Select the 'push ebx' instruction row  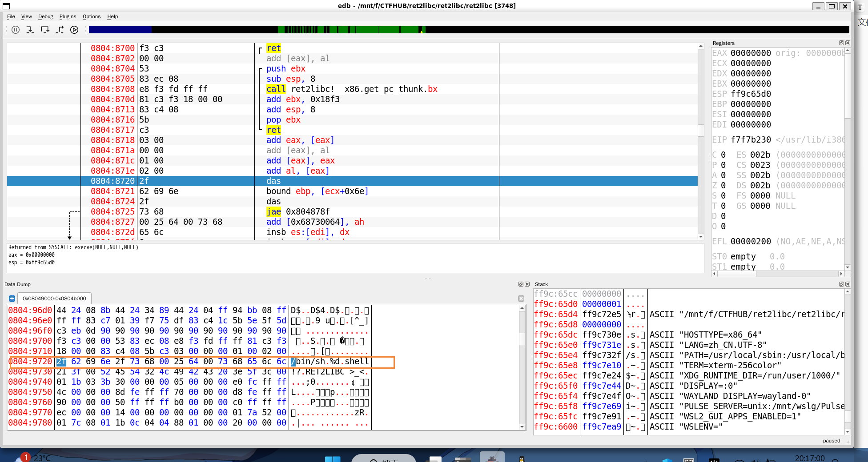[352, 68]
